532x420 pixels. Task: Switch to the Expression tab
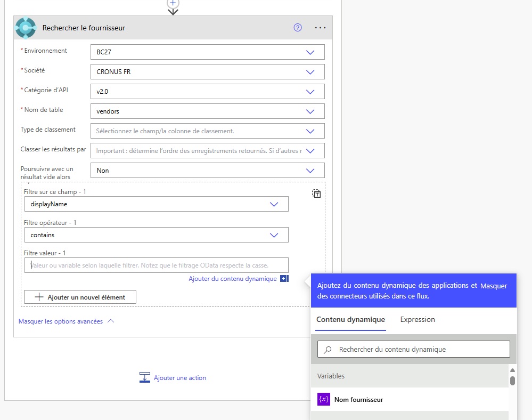click(x=418, y=320)
